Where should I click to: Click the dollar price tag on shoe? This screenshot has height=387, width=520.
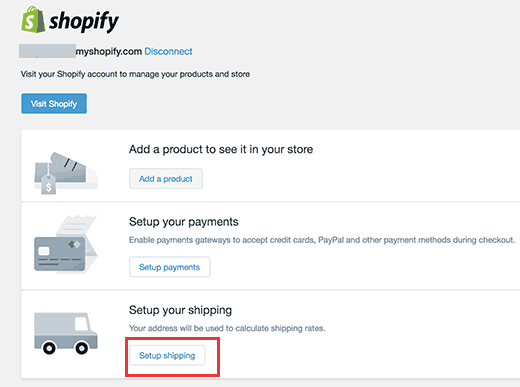click(48, 185)
